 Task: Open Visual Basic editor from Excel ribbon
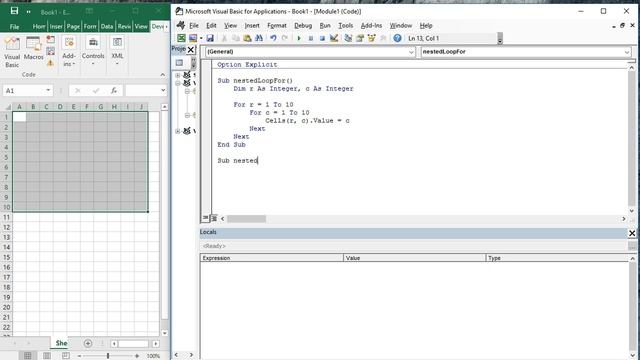point(12,52)
